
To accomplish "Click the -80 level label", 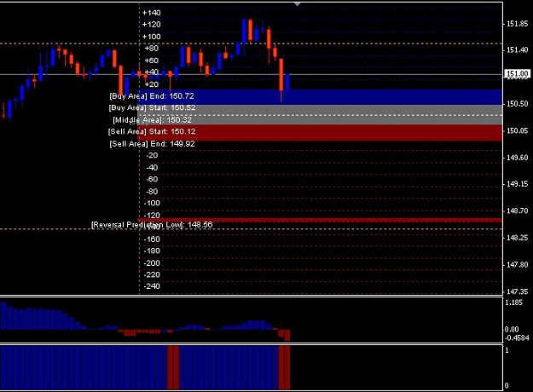I will pyautogui.click(x=152, y=192).
